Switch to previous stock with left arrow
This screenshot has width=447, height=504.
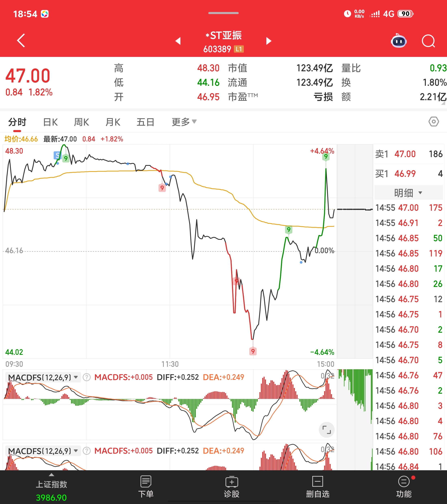[x=178, y=41]
